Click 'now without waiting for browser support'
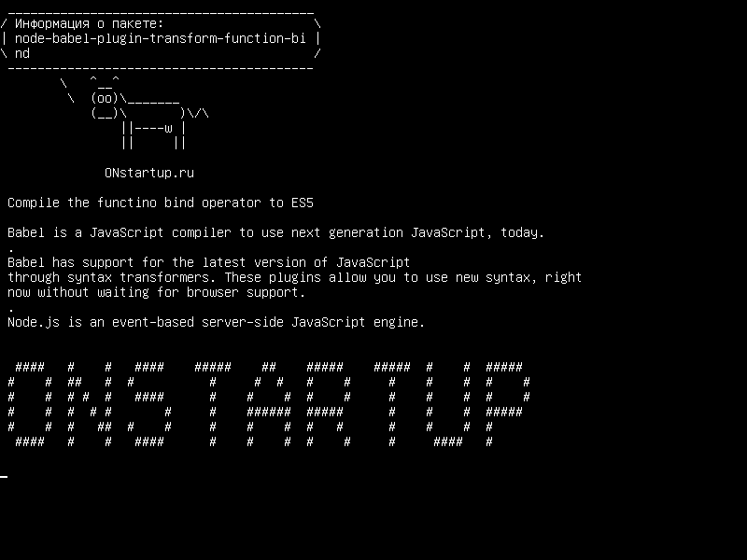The width and height of the screenshot is (747, 560). 156,292
